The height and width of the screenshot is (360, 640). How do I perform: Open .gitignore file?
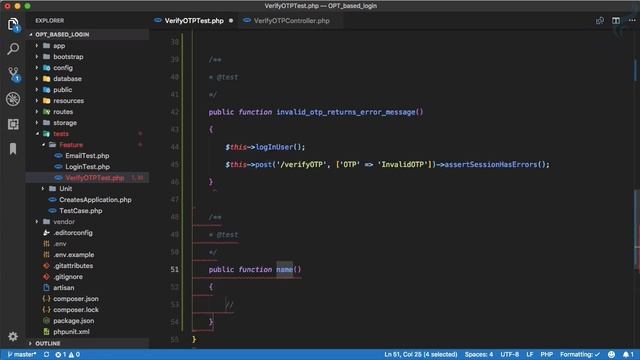coord(68,277)
